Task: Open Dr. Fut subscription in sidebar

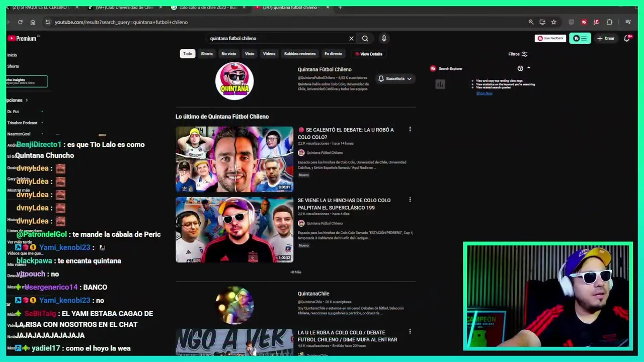Action: tap(13, 112)
